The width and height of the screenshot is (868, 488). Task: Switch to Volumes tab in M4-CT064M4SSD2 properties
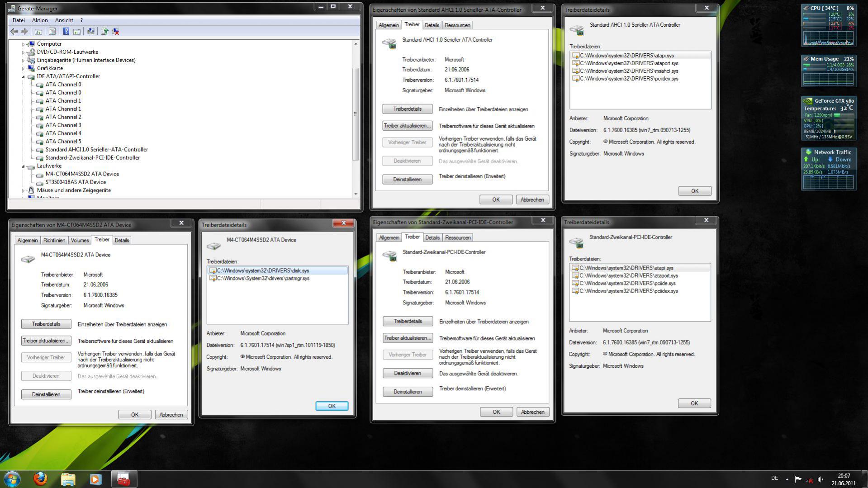pos(80,240)
